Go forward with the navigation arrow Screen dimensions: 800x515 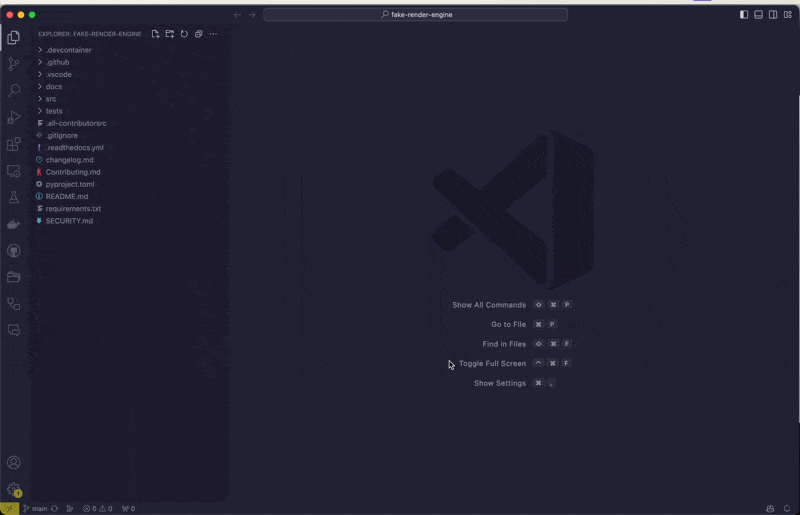(252, 15)
